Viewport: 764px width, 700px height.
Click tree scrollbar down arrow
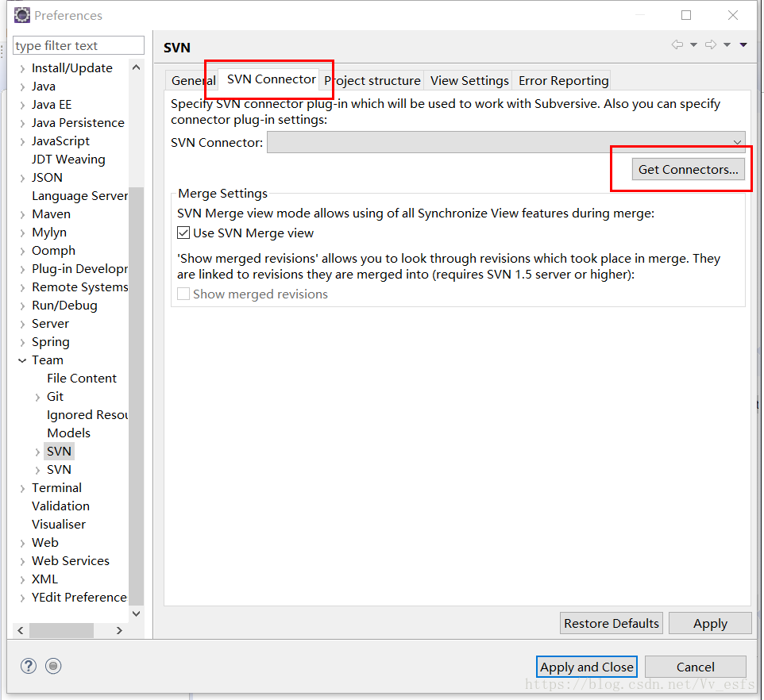click(137, 613)
